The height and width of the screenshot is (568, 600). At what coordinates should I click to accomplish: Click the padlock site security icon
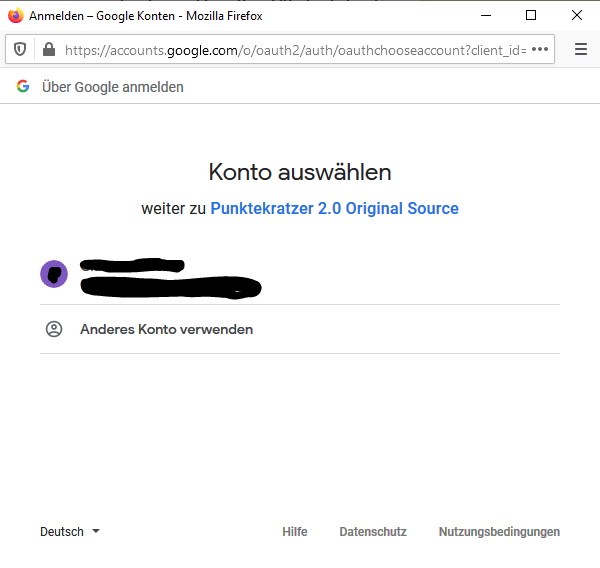point(48,49)
